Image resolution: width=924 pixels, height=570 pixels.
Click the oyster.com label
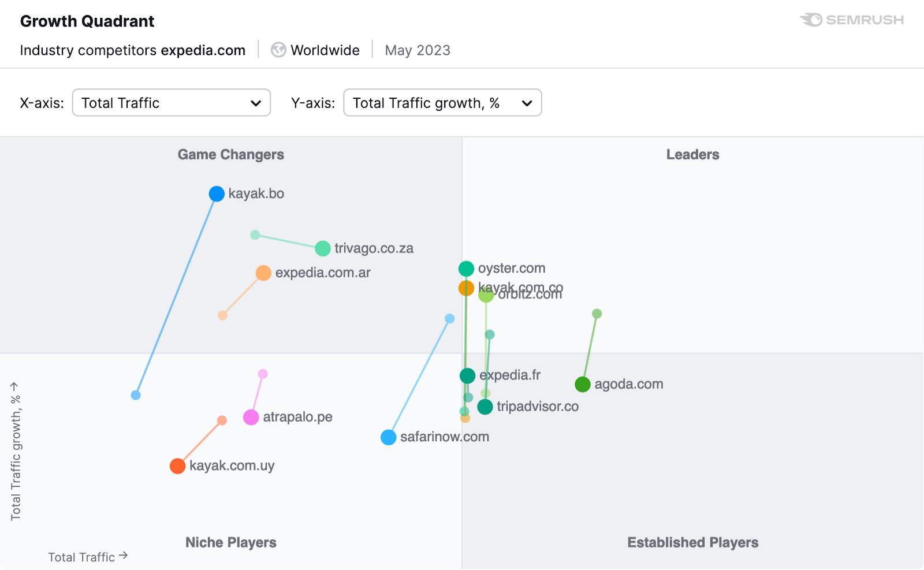[512, 269]
